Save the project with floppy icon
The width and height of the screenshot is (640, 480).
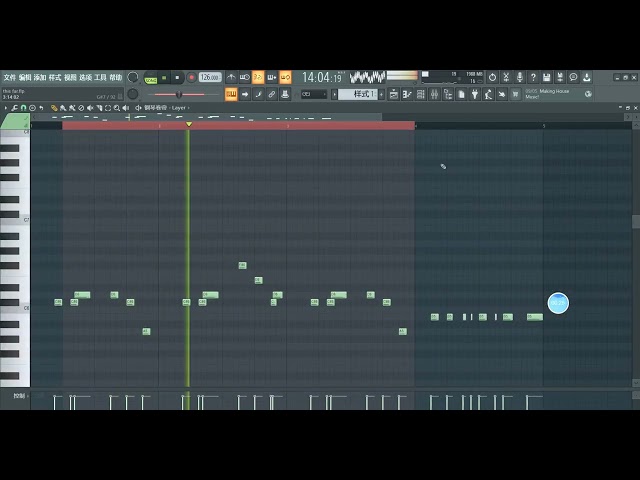547,77
